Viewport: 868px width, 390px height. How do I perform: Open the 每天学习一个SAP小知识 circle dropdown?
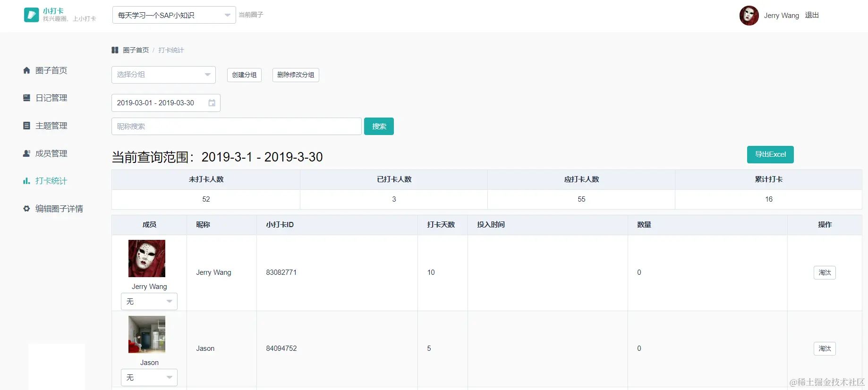coord(174,15)
